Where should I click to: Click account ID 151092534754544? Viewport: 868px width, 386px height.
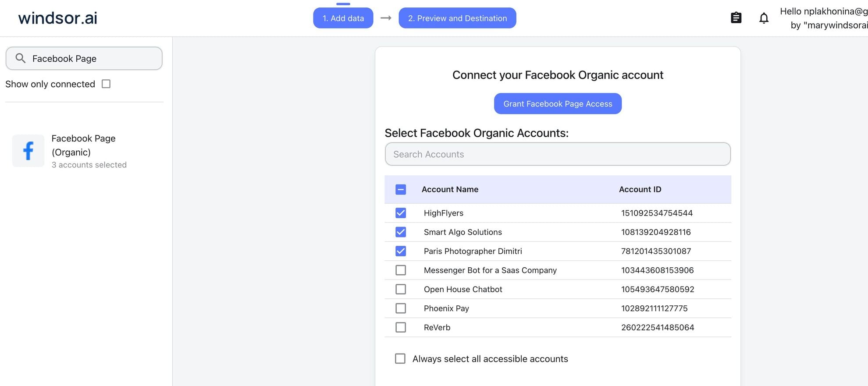[657, 213]
